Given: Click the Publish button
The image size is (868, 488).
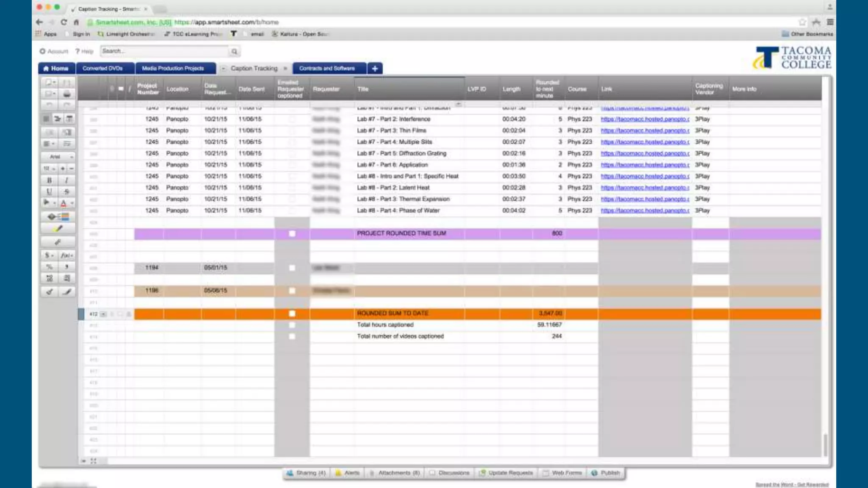Looking at the screenshot, I should pyautogui.click(x=606, y=473).
